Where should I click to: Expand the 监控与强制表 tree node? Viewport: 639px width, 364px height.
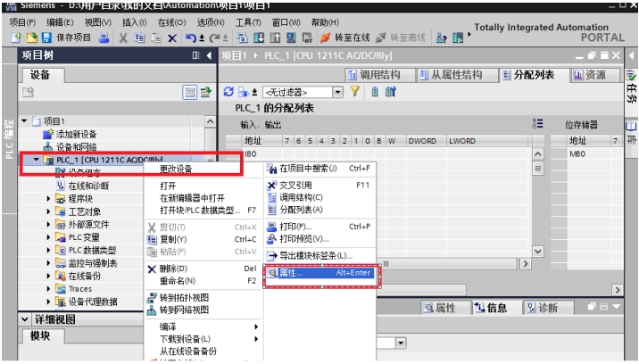pos(48,263)
